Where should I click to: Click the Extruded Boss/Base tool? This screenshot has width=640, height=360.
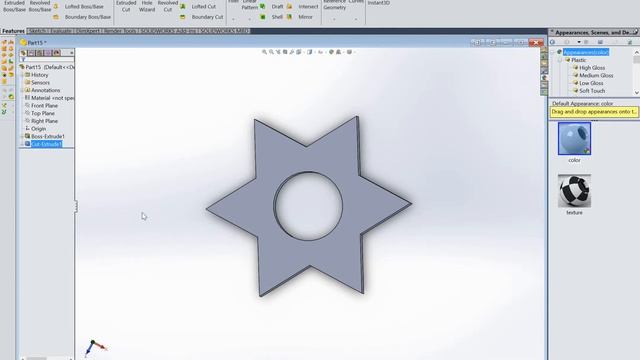coord(14,6)
